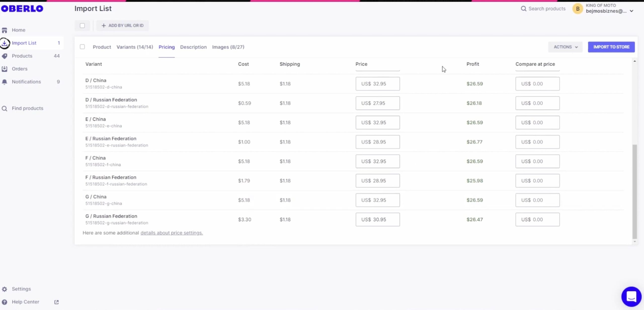Image resolution: width=644 pixels, height=310 pixels.
Task: Click the Import List download icon
Action: click(x=5, y=43)
